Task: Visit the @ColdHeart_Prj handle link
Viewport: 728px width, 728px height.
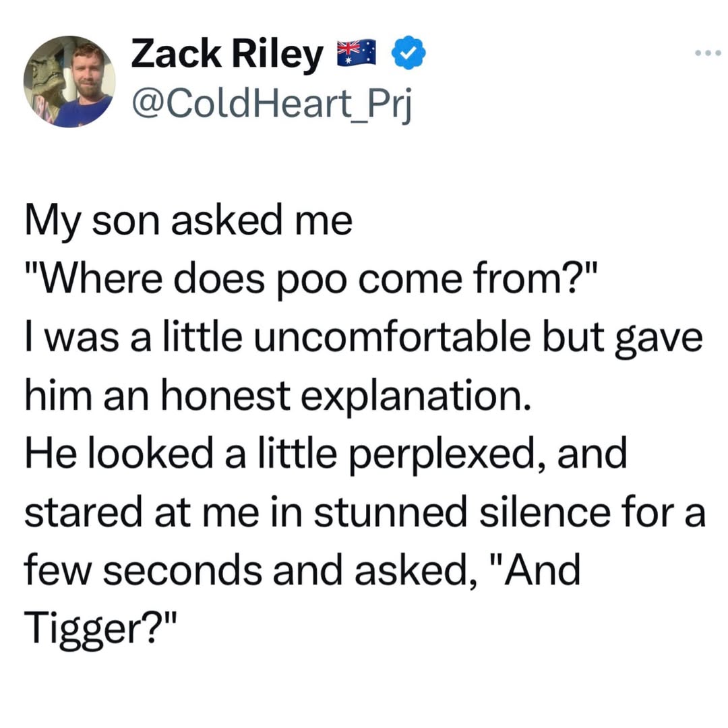Action: click(x=272, y=104)
